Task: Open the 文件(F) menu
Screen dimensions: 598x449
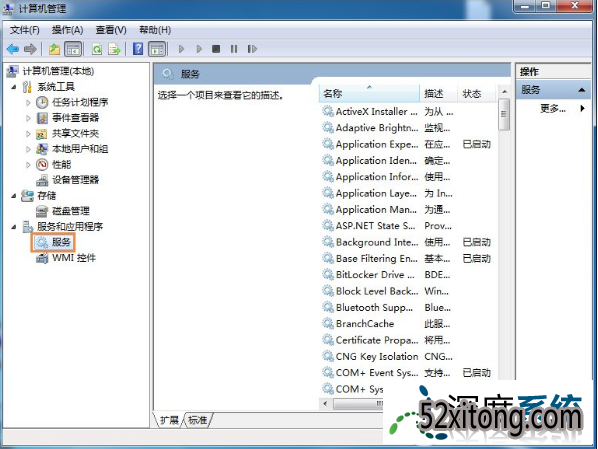Action: (25, 30)
